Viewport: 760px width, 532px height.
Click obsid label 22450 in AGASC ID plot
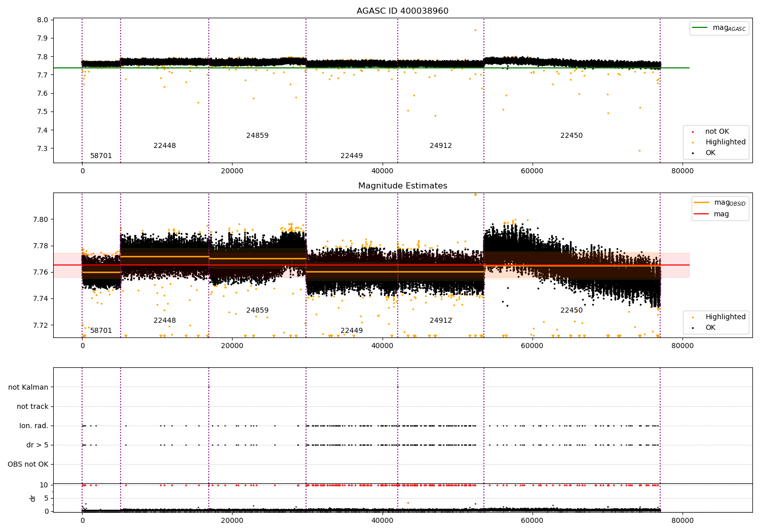pos(572,135)
